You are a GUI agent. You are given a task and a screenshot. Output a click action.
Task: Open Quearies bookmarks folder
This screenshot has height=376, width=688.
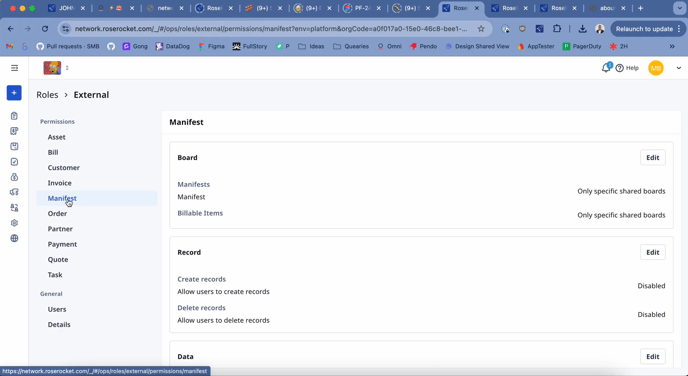[351, 47]
